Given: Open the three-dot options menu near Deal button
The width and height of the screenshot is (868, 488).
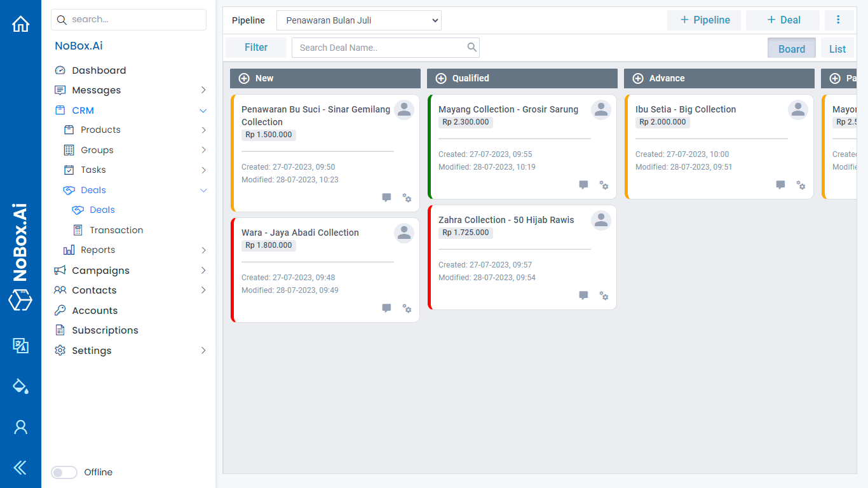Looking at the screenshot, I should coord(839,20).
